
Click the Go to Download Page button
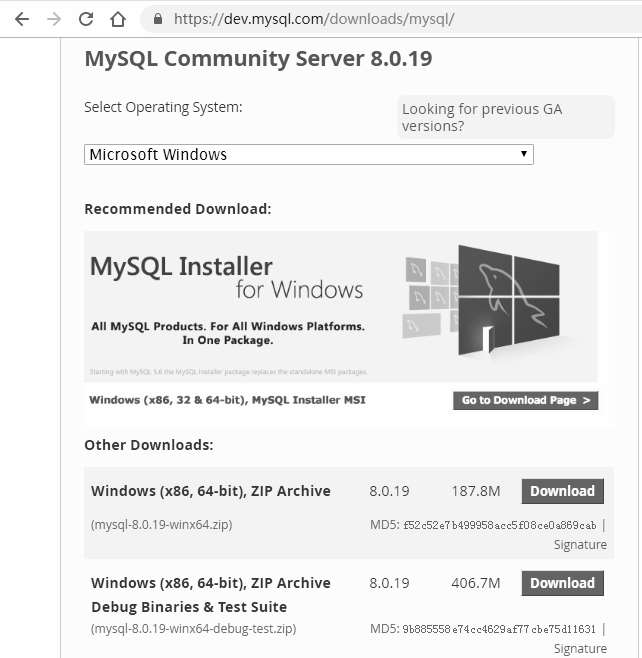click(x=525, y=400)
